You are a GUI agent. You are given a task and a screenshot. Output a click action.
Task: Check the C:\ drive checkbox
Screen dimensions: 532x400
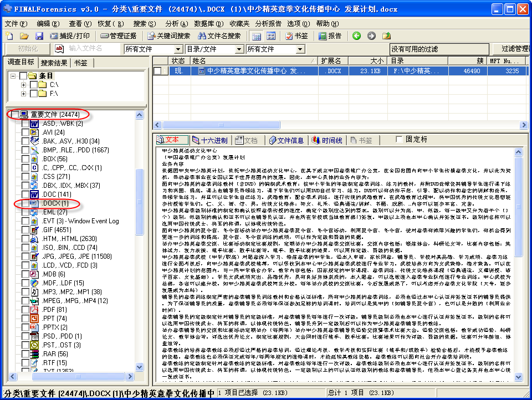[x=34, y=84]
